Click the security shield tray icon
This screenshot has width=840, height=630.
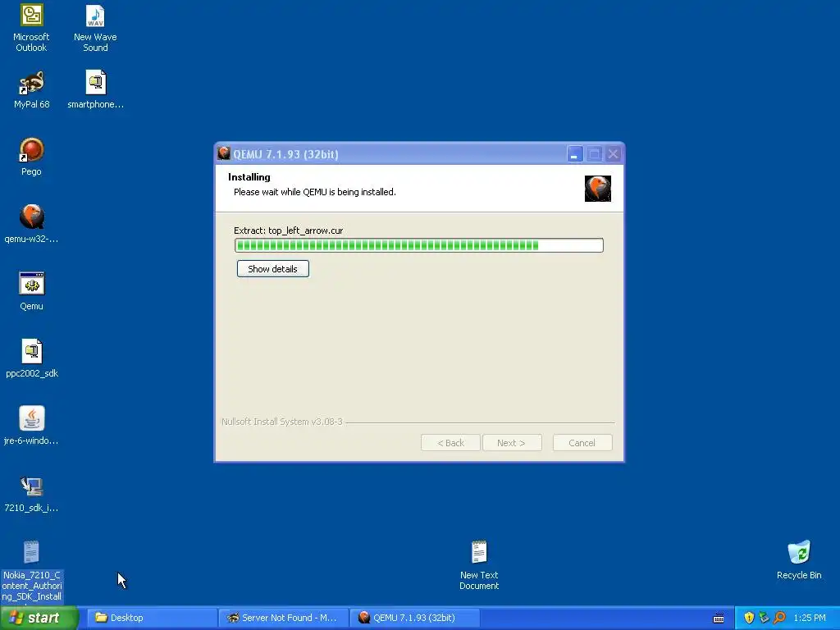[x=749, y=618]
